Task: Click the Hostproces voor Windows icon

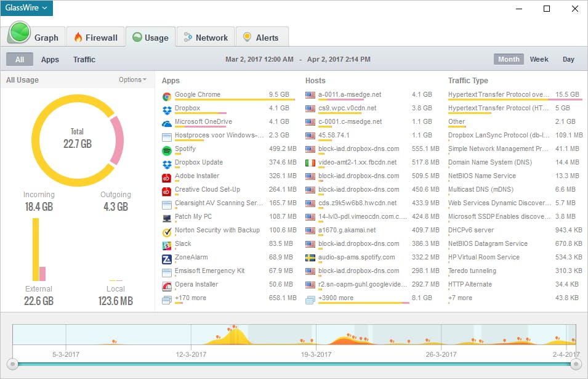Action: [167, 137]
